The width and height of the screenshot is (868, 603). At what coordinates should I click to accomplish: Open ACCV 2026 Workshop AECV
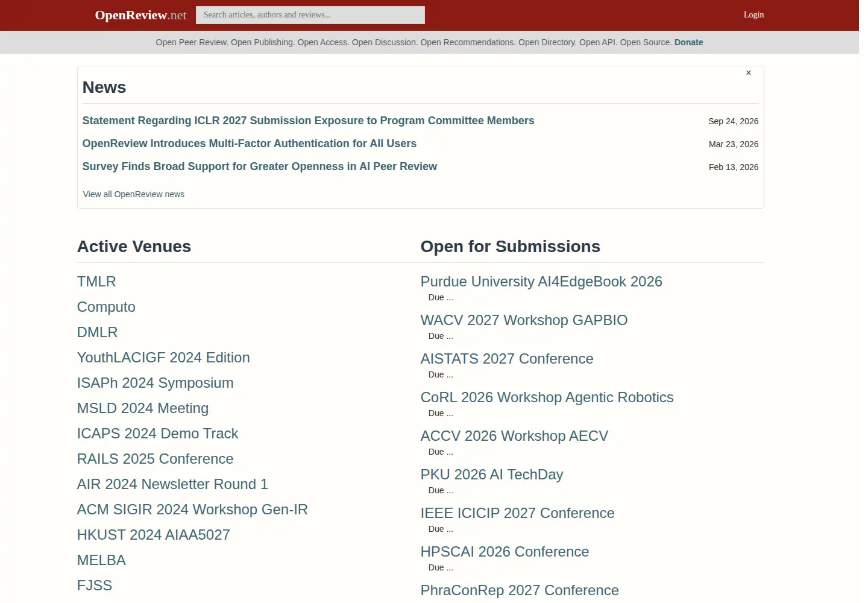pos(514,436)
